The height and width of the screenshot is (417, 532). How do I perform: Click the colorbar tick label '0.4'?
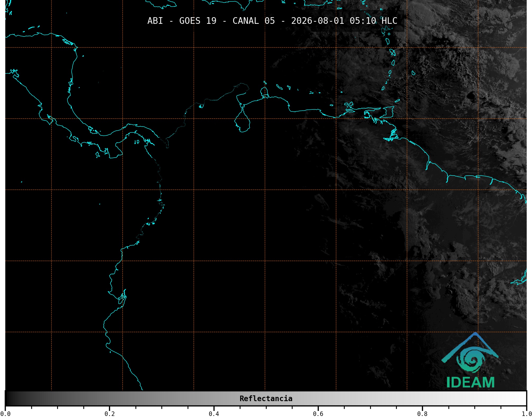click(x=214, y=414)
